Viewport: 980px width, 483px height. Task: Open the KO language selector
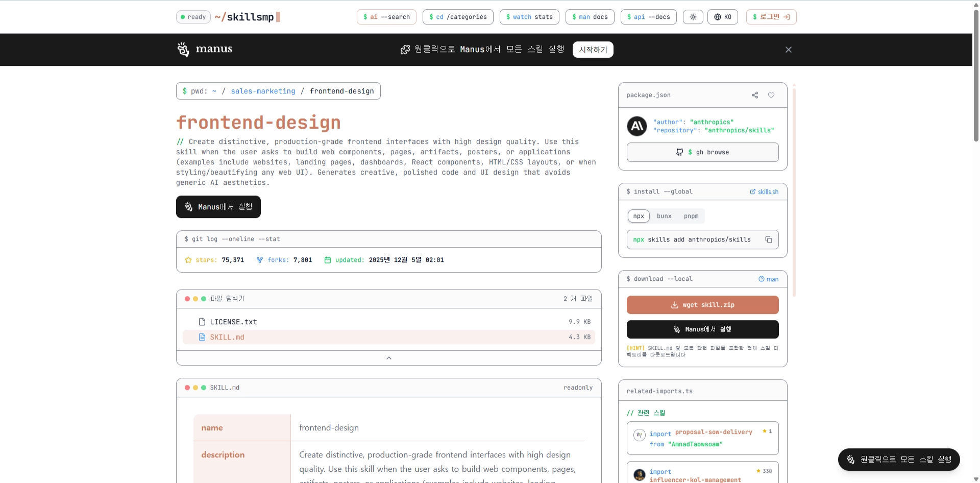722,17
